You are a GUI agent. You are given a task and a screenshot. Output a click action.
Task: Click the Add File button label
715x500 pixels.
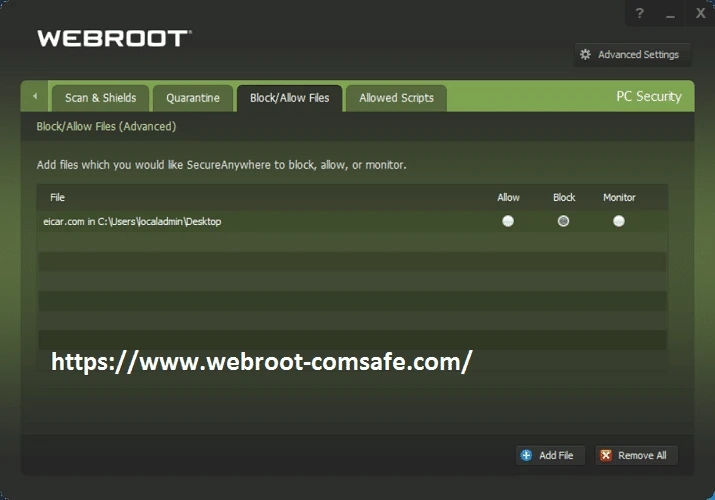tap(556, 455)
